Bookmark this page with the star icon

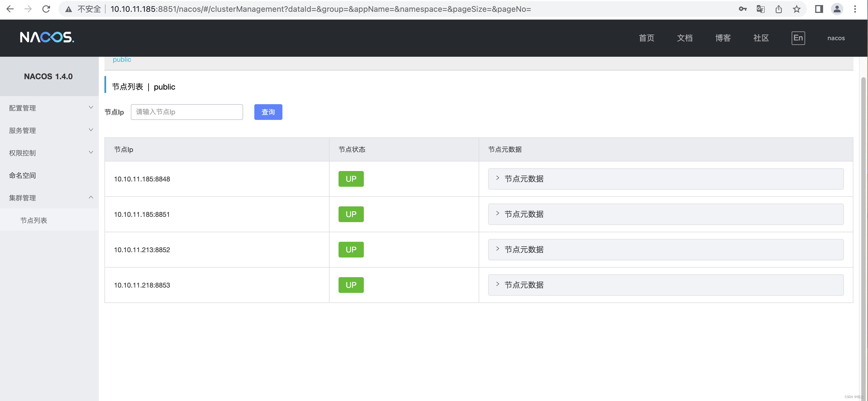(797, 9)
